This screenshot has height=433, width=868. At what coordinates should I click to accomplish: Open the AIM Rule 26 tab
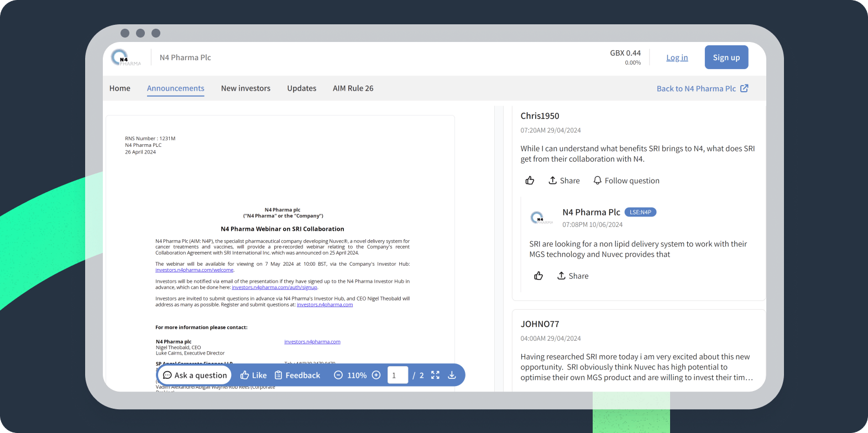[353, 88]
